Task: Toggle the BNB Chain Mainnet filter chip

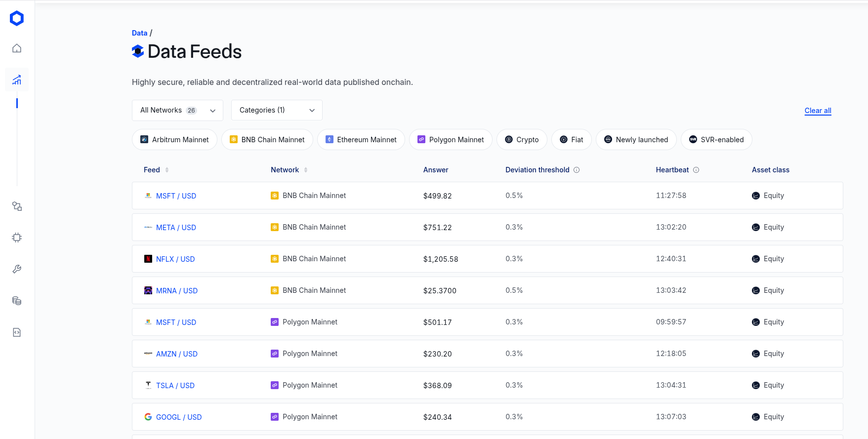Action: pos(267,140)
